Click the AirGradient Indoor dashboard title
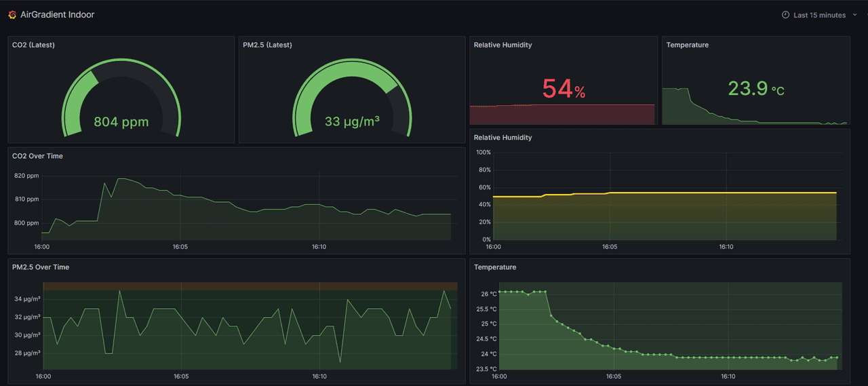 pyautogui.click(x=58, y=15)
